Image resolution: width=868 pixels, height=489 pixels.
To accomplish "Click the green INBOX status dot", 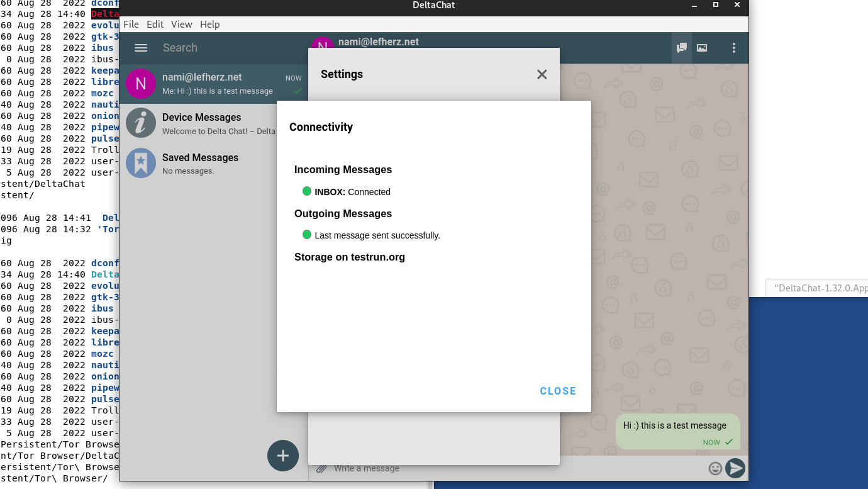I will (307, 191).
